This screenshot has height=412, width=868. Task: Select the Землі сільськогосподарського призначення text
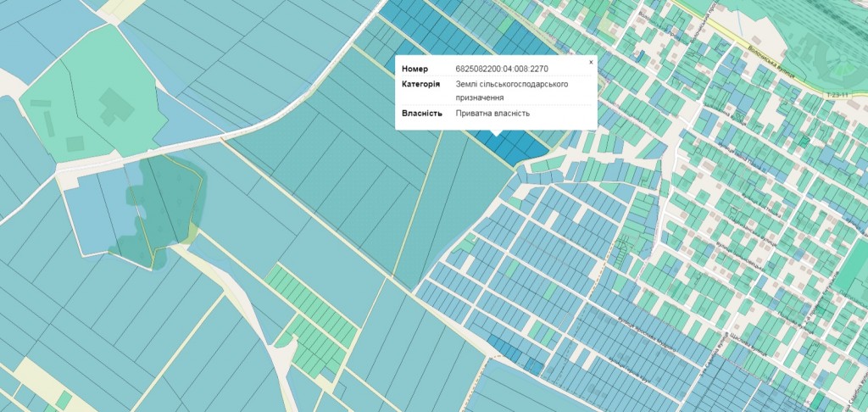[x=511, y=91]
